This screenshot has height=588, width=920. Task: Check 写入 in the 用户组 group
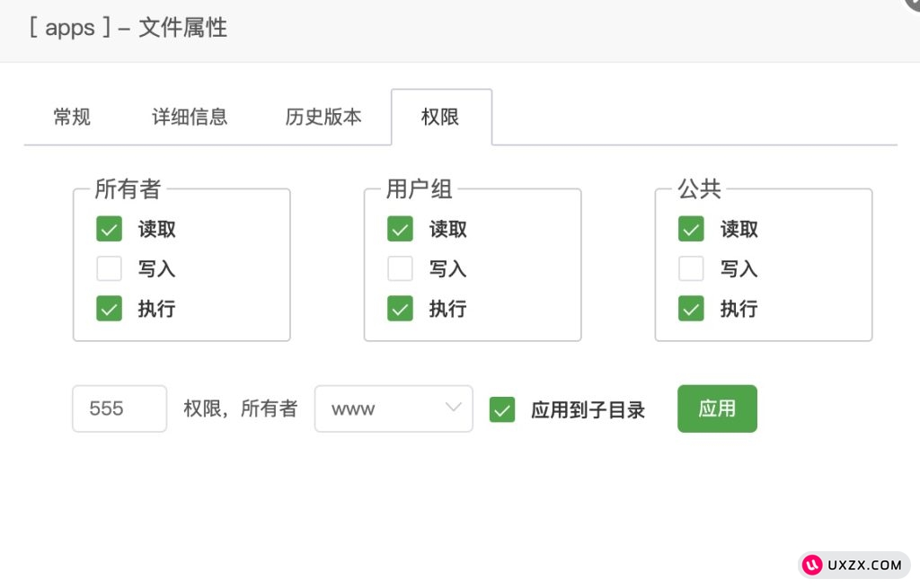click(400, 268)
